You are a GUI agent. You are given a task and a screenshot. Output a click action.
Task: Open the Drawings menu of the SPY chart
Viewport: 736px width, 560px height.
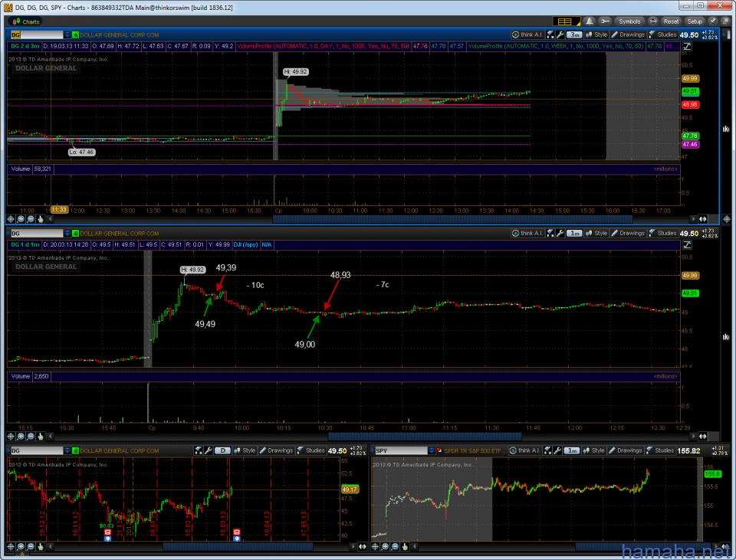click(626, 450)
